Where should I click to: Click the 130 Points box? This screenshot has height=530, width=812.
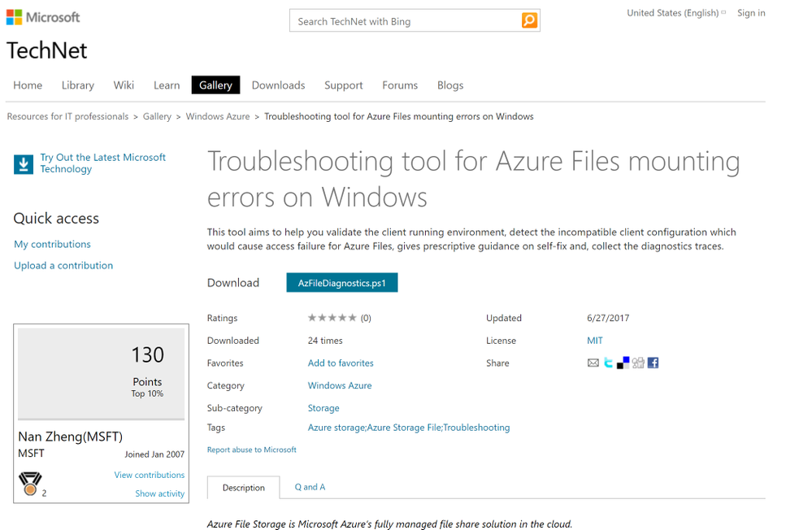101,373
